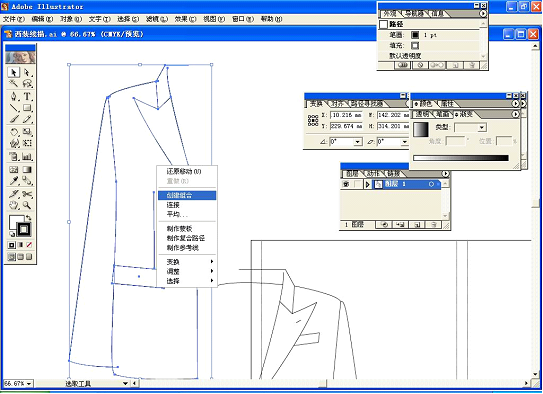This screenshot has height=394, width=543.
Task: Select the Lasso tool
Action: [x=27, y=83]
